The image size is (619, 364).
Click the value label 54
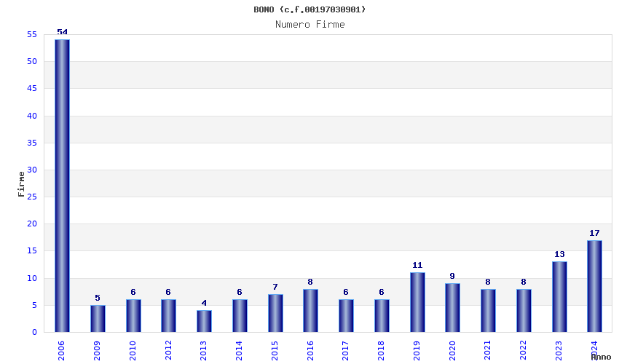pos(63,32)
